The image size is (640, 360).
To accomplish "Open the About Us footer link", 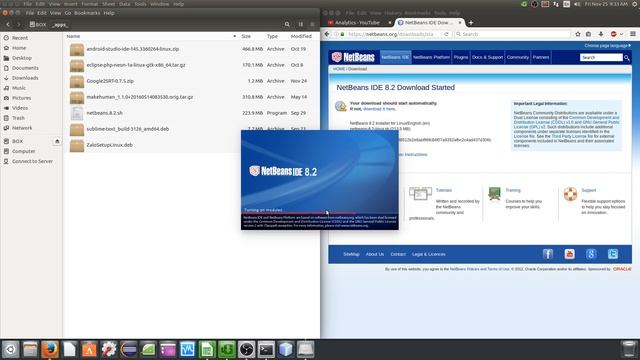I will (375, 254).
